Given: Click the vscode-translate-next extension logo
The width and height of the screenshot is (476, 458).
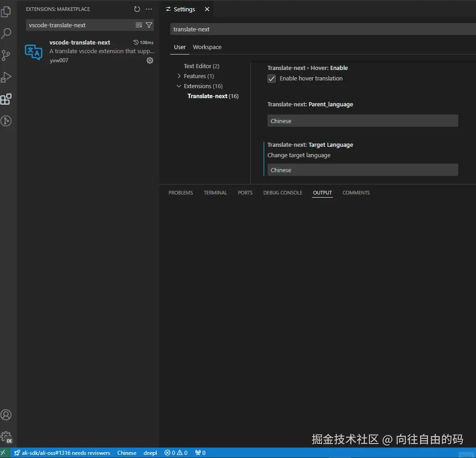Looking at the screenshot, I should [34, 52].
